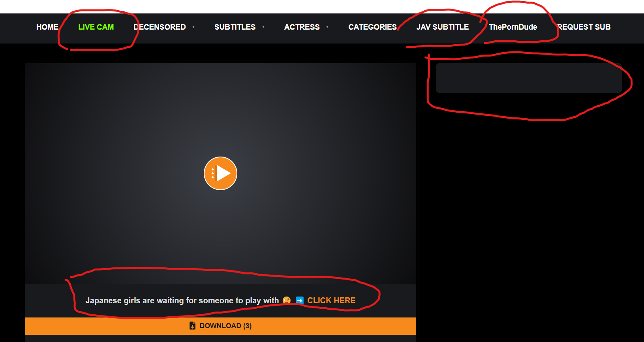Viewport: 644px width, 342px height.
Task: Select the Actress menu label
Action: pyautogui.click(x=302, y=27)
